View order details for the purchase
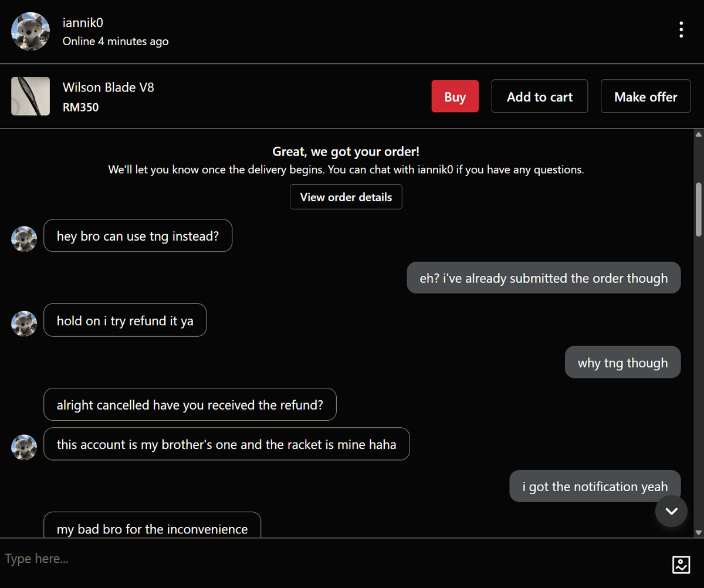The width and height of the screenshot is (704, 588). coord(346,197)
